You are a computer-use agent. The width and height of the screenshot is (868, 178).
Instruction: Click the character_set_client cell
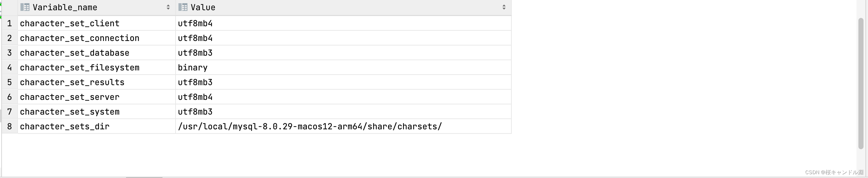(x=96, y=23)
